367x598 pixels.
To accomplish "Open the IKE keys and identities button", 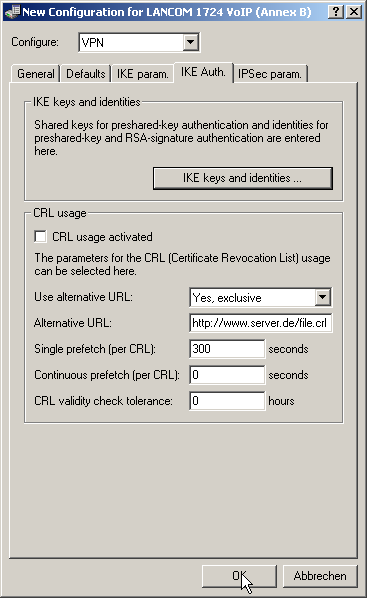I will pyautogui.click(x=243, y=178).
